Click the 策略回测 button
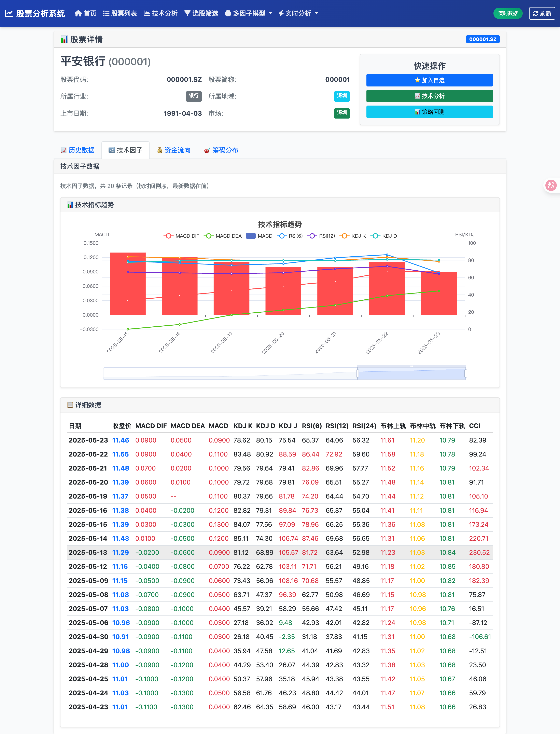 [x=429, y=112]
